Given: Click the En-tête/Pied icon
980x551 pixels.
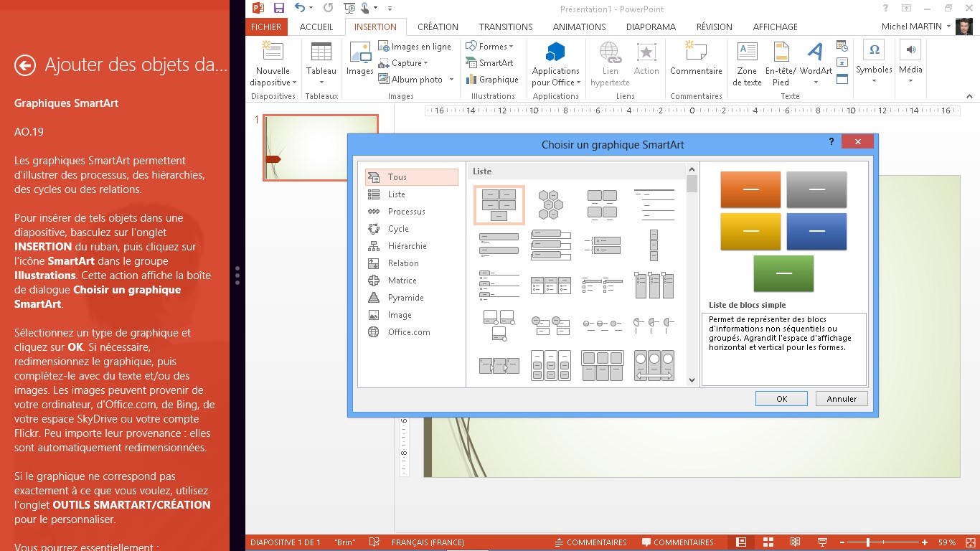Looking at the screenshot, I should click(781, 62).
